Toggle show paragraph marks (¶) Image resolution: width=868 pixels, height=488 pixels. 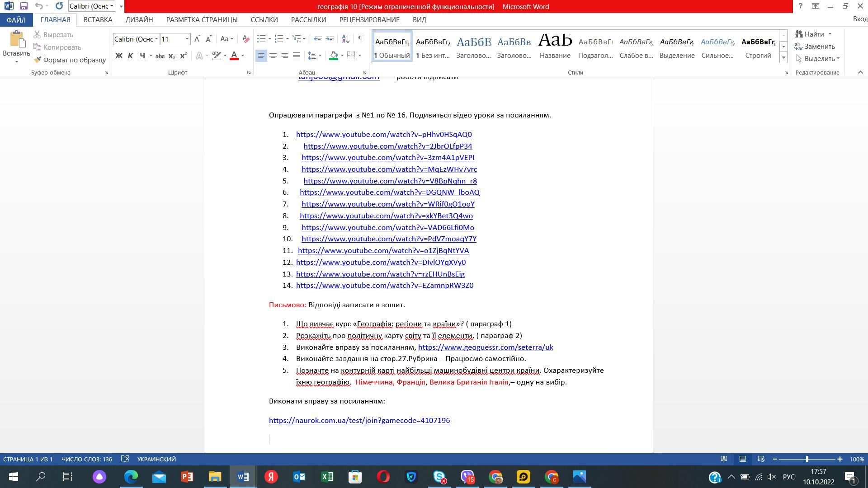pos(361,39)
